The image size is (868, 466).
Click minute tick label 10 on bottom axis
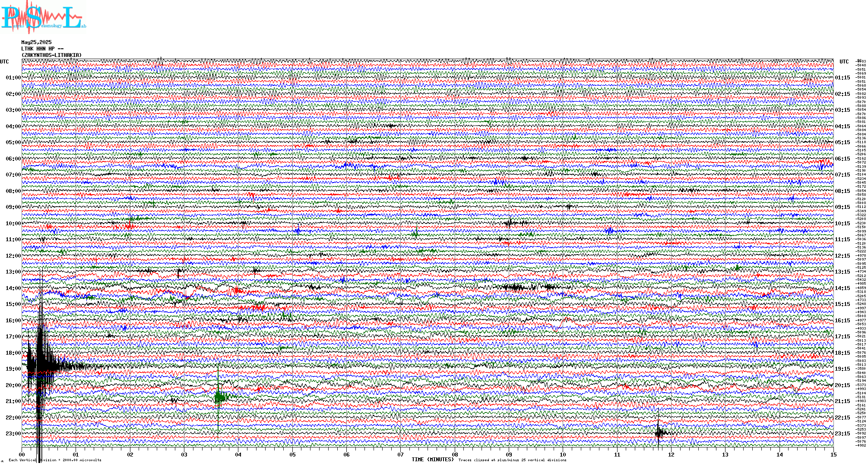(x=563, y=454)
